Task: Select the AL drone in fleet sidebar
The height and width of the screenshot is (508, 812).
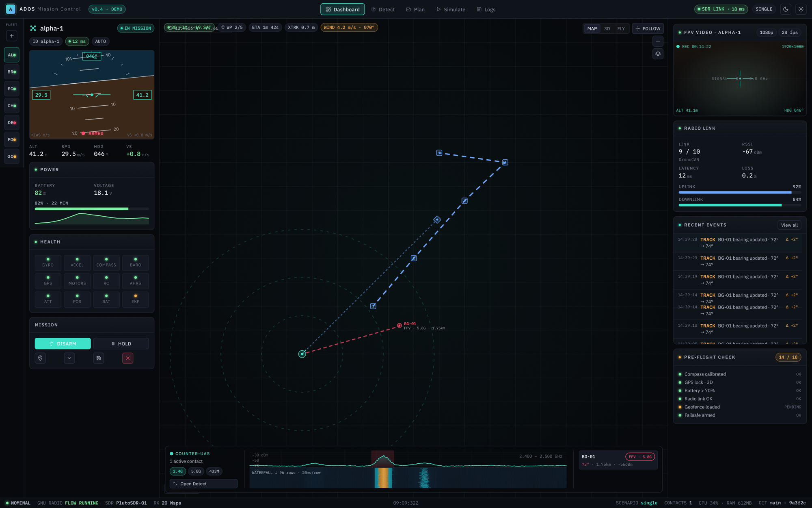Action: (11, 55)
